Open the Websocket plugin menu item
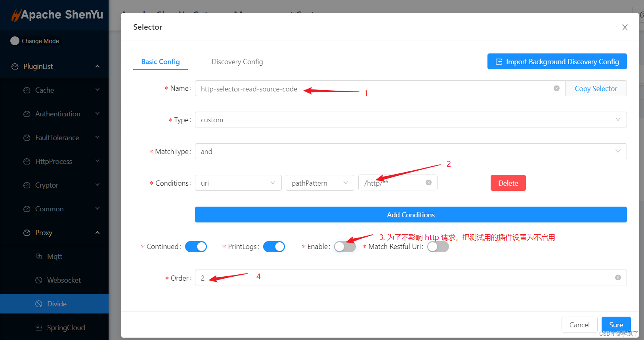The width and height of the screenshot is (644, 340). [54, 280]
